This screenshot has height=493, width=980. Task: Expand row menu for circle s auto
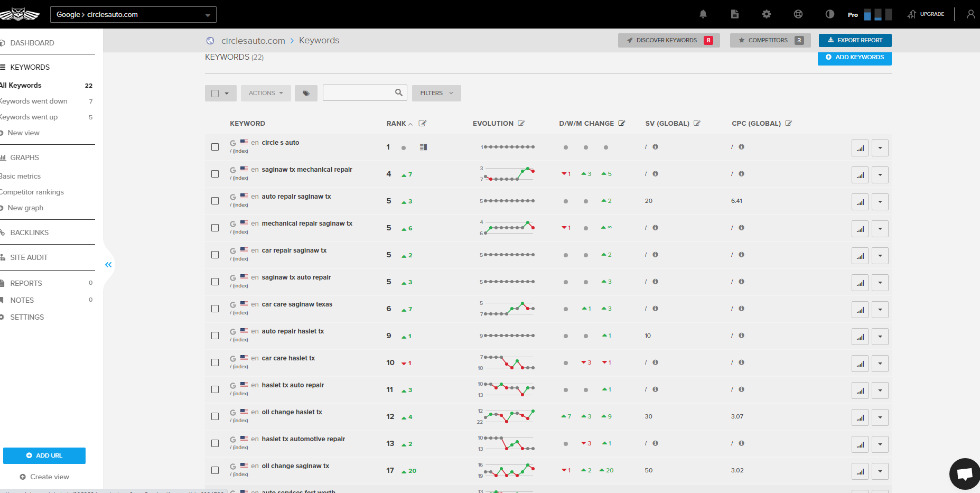click(x=880, y=148)
